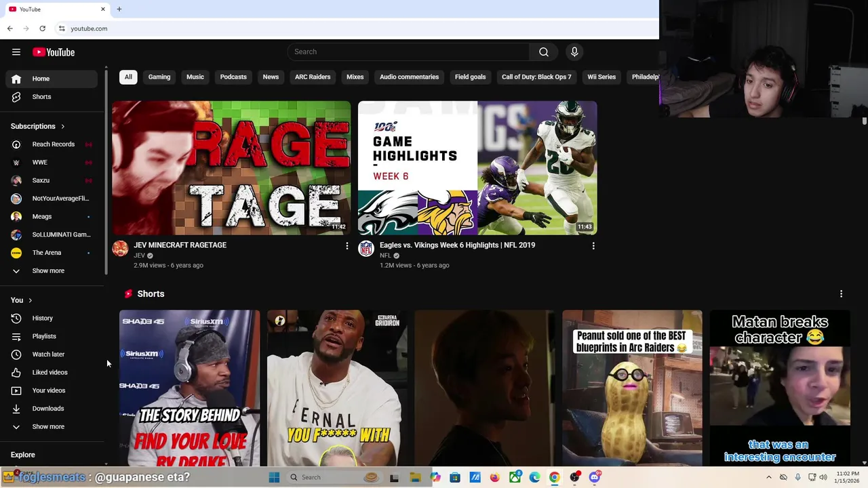868x488 pixels.
Task: Reload the YouTube page
Action: (42, 28)
